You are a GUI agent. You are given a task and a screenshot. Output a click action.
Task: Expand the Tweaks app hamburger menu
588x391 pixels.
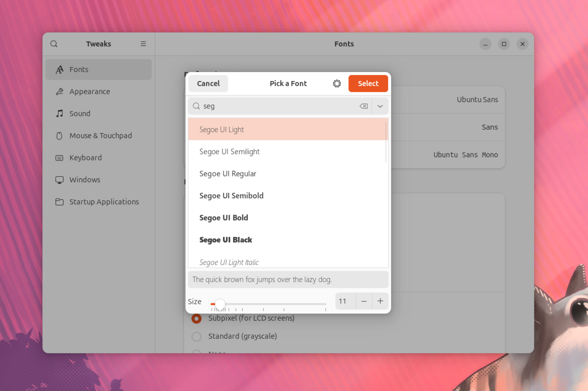tap(143, 44)
